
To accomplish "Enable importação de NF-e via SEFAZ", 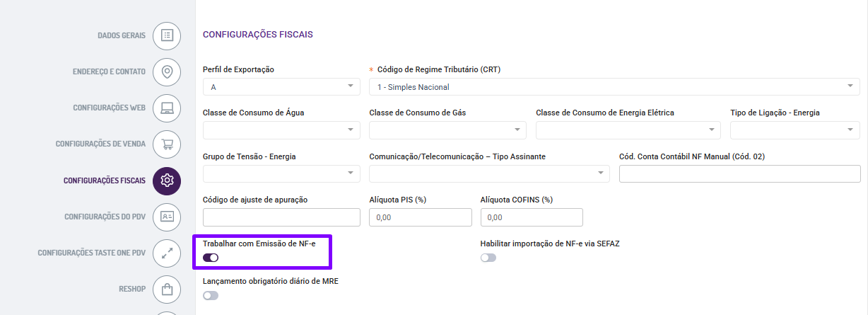I will tap(488, 258).
